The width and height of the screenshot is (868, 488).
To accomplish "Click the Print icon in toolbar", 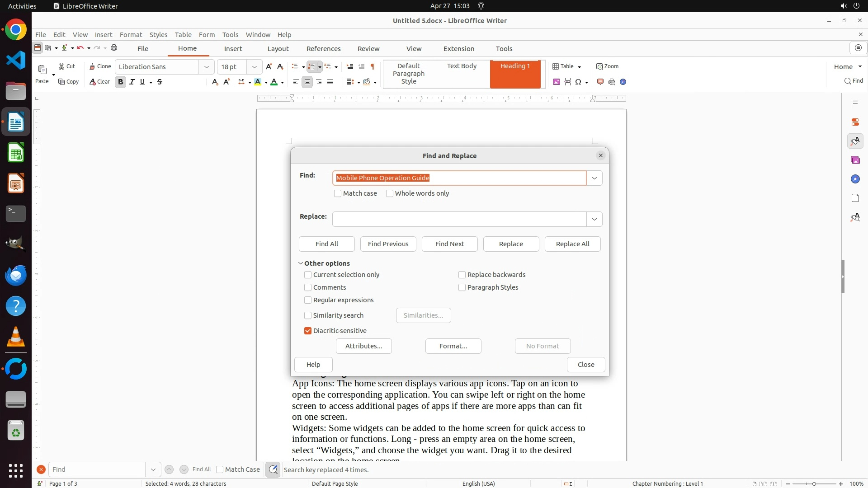I will pyautogui.click(x=114, y=48).
